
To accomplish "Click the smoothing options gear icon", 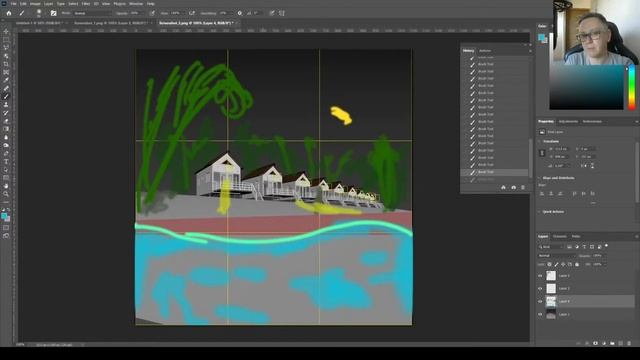I will click(240, 13).
